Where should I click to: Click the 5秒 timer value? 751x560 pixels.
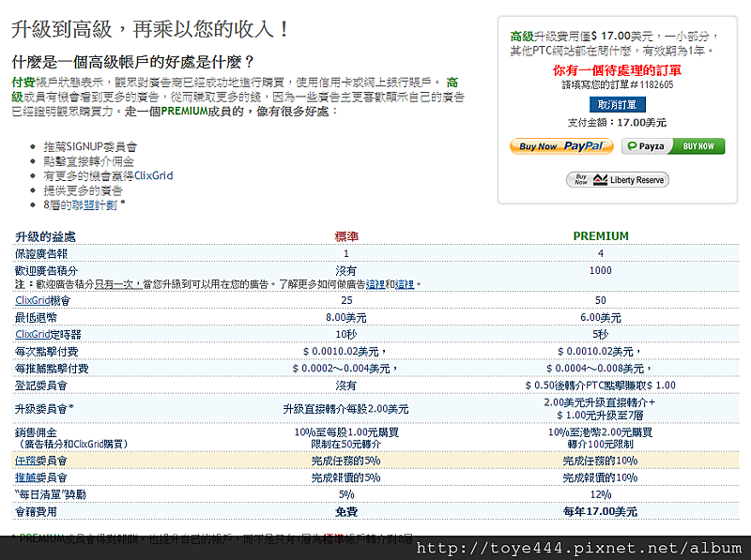[x=601, y=335]
